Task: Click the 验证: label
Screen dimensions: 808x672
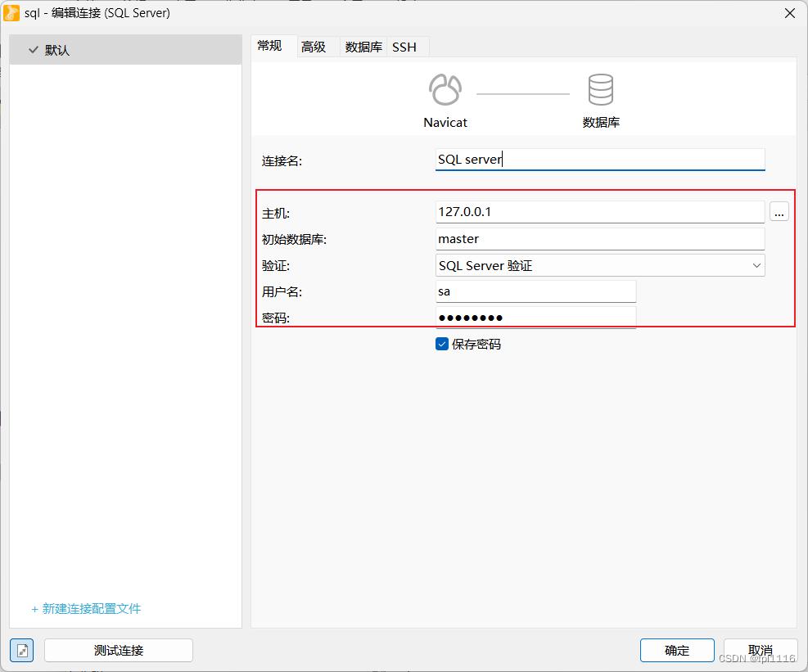Action: 276,266
